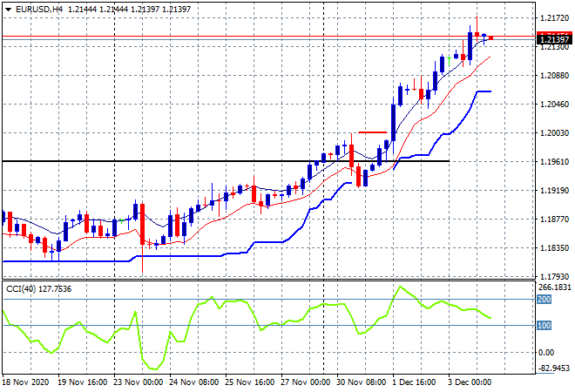Image resolution: width=575 pixels, height=392 pixels.
Task: Click the EURUSD,H4 chart title text
Action: [39, 10]
